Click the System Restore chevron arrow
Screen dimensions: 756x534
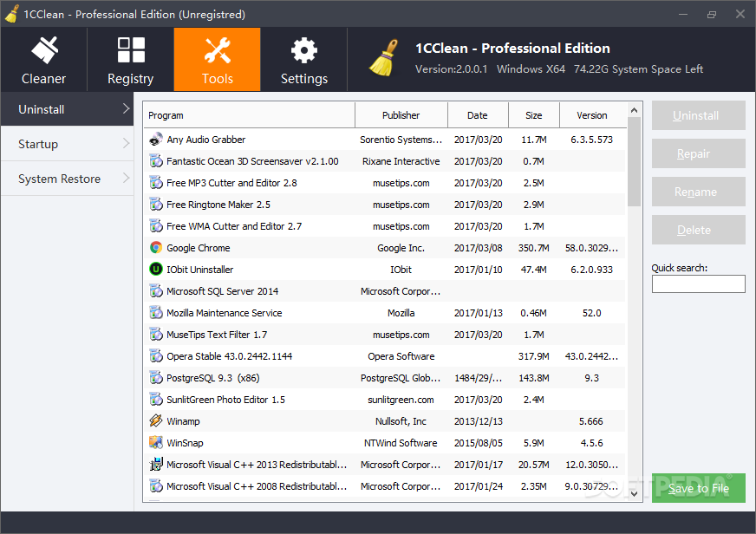click(x=126, y=179)
